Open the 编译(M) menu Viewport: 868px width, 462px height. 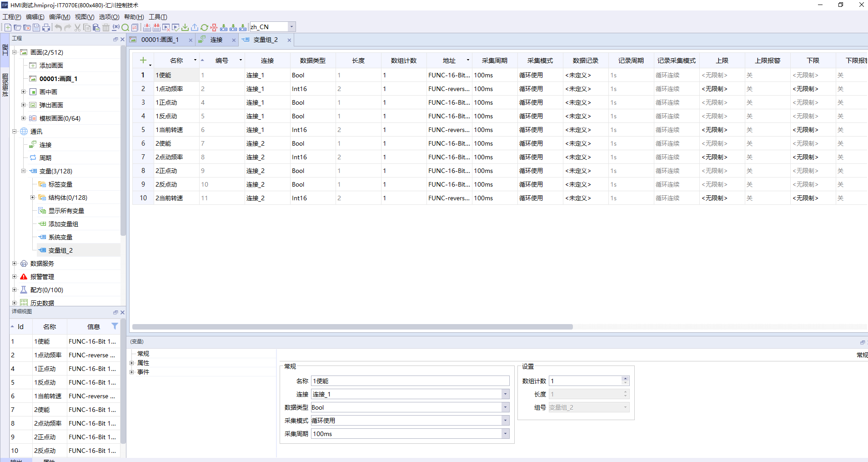coord(60,17)
